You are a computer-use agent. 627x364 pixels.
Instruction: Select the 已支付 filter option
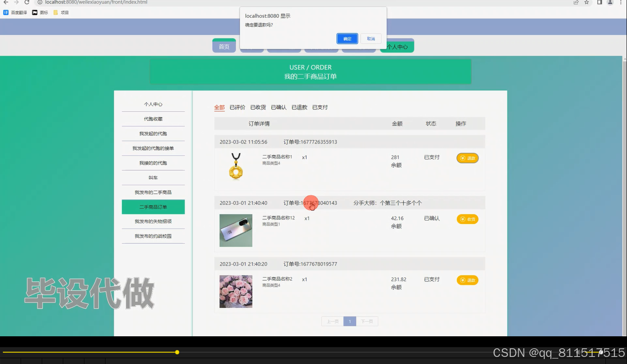319,107
